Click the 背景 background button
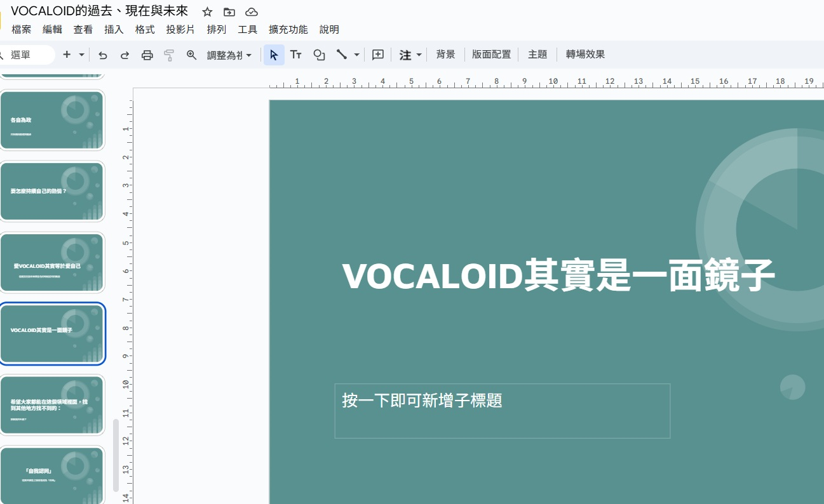 445,55
